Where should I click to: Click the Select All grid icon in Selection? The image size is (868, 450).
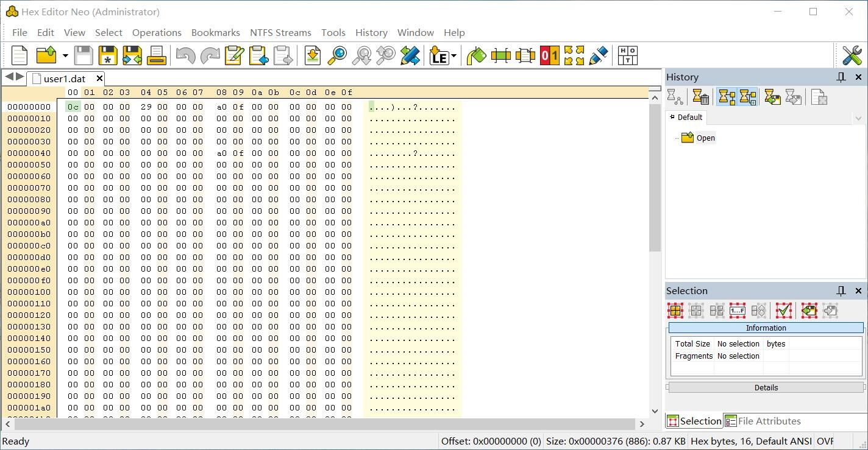675,311
